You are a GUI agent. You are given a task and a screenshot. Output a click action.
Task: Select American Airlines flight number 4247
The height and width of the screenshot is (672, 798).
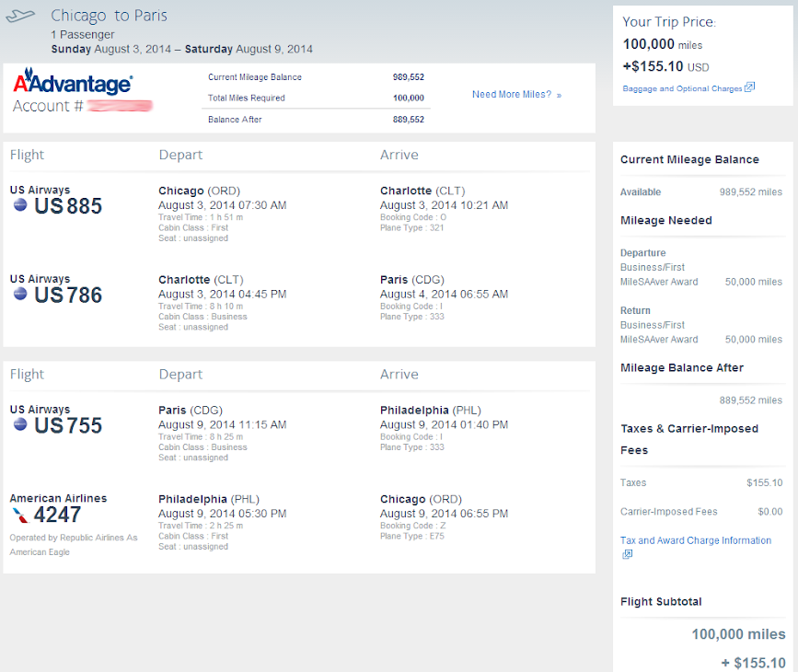tap(57, 515)
